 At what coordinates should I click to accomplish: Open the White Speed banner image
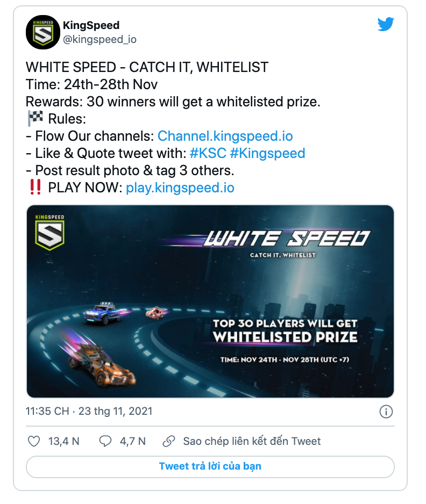pos(210,301)
